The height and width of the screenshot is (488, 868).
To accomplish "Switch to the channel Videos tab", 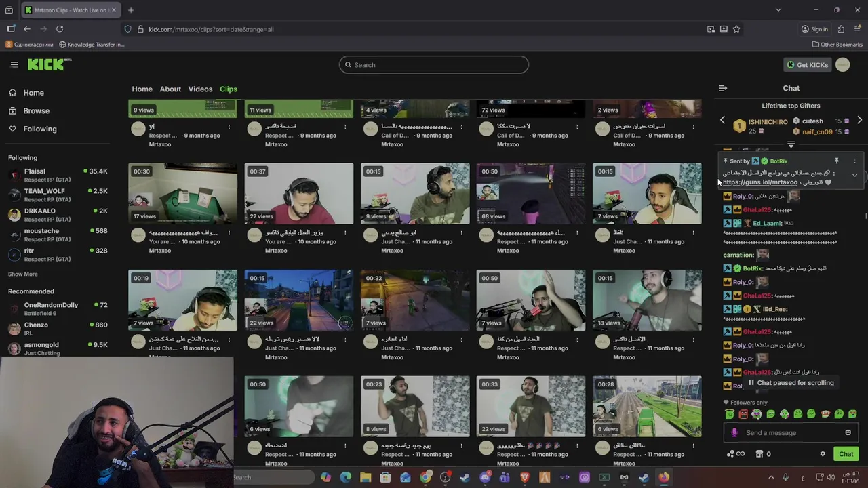I will pos(200,89).
